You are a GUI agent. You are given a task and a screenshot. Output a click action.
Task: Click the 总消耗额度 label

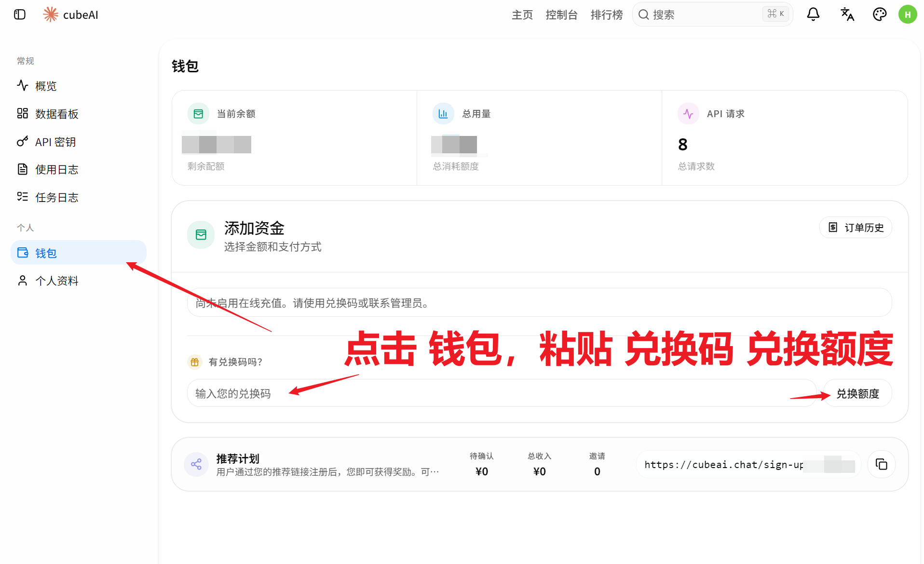point(456,166)
